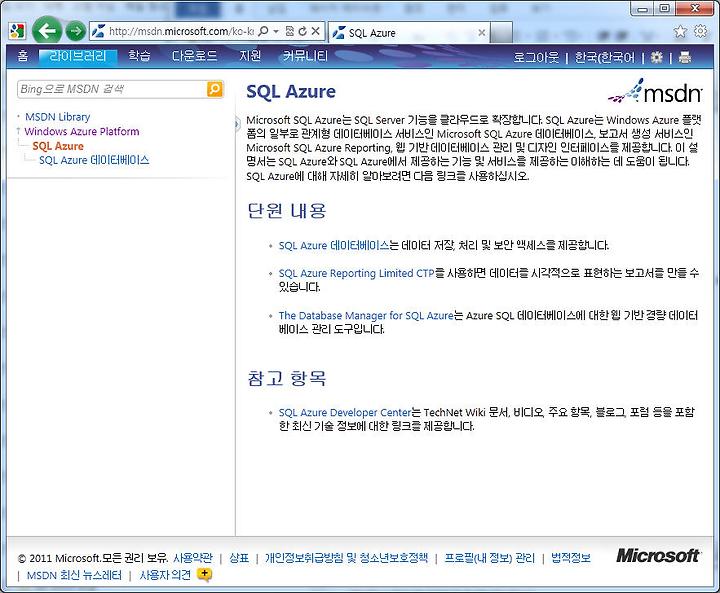The width and height of the screenshot is (720, 593).
Task: Click the 단원 내용 section heading
Action: pyautogui.click(x=287, y=211)
